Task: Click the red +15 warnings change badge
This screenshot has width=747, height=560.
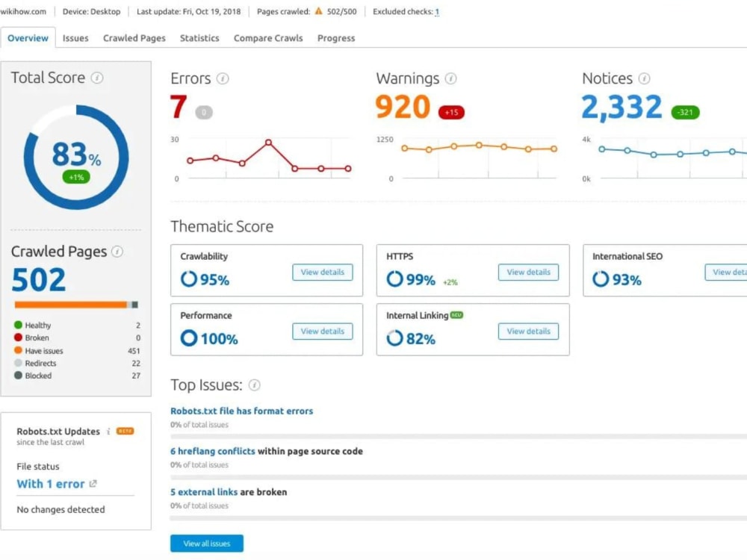Action: point(451,113)
